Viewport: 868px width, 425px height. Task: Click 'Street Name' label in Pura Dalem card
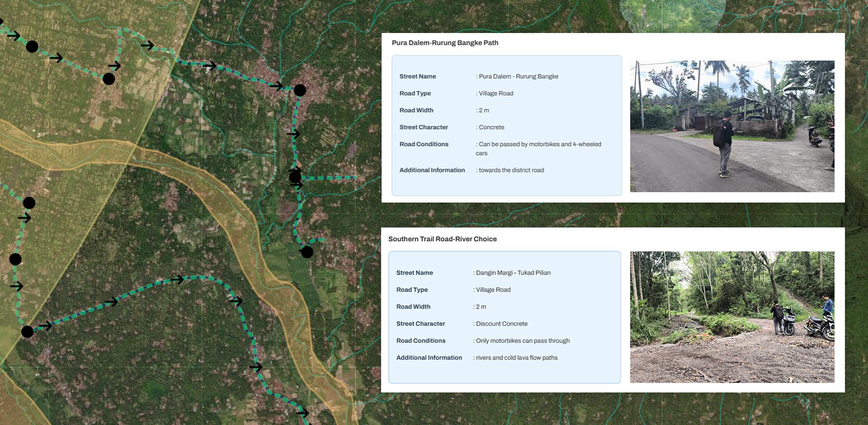click(418, 76)
